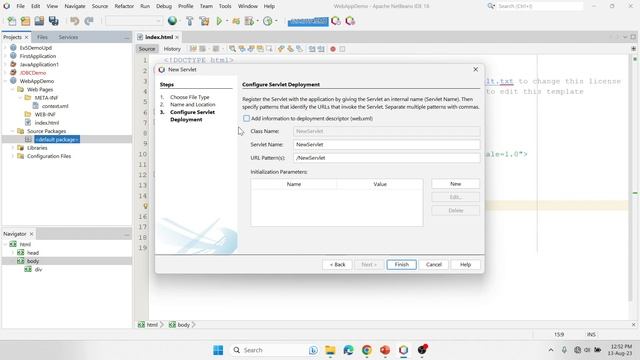Image resolution: width=640 pixels, height=360 pixels.
Task: Click the Source view button
Action: (147, 49)
